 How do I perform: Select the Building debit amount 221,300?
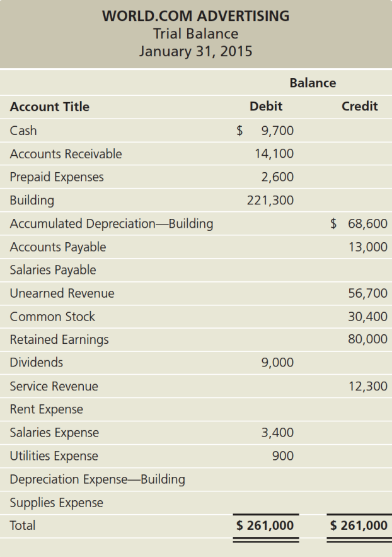click(x=270, y=201)
